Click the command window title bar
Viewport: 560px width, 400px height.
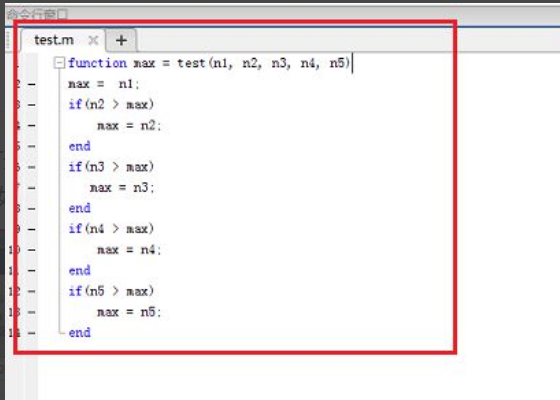(x=282, y=14)
